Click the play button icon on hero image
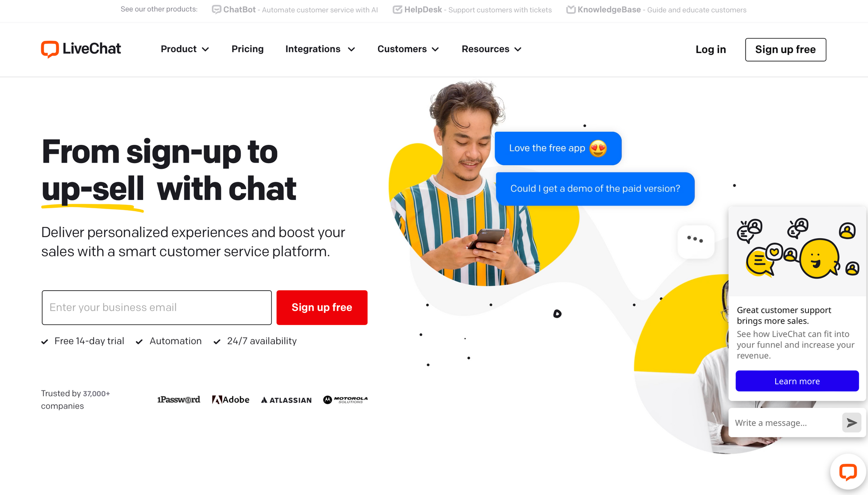This screenshot has width=868, height=495. [557, 314]
